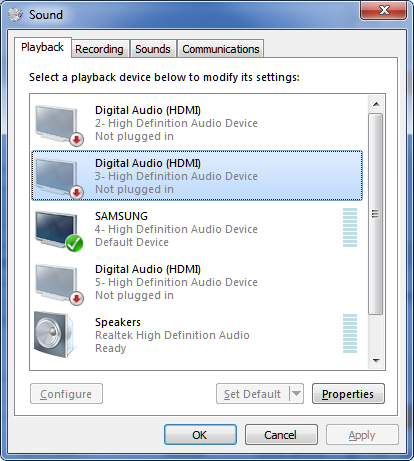Select the Speakers device icon

tap(54, 334)
